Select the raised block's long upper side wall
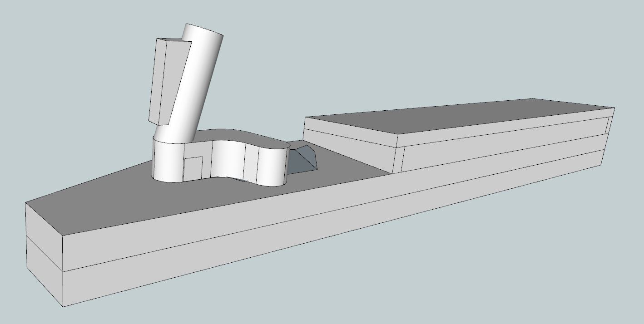 point(500,132)
